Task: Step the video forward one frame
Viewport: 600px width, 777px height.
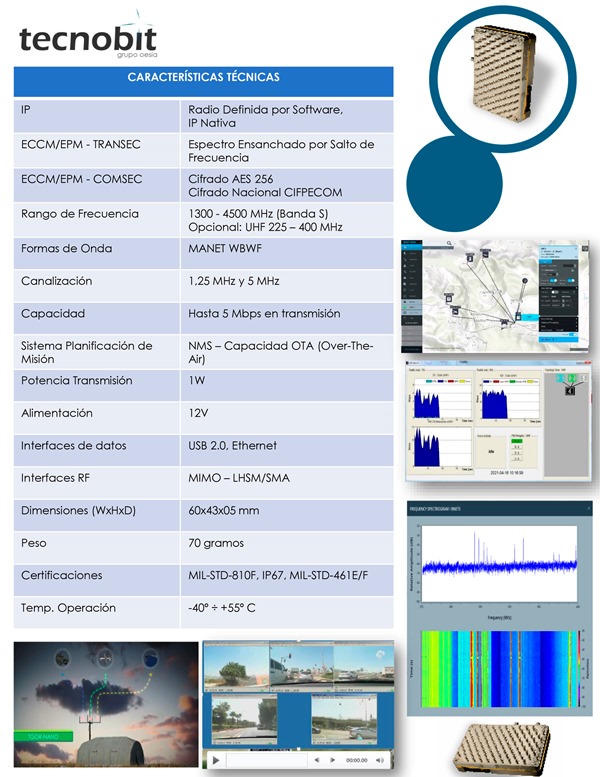Action: [330, 761]
